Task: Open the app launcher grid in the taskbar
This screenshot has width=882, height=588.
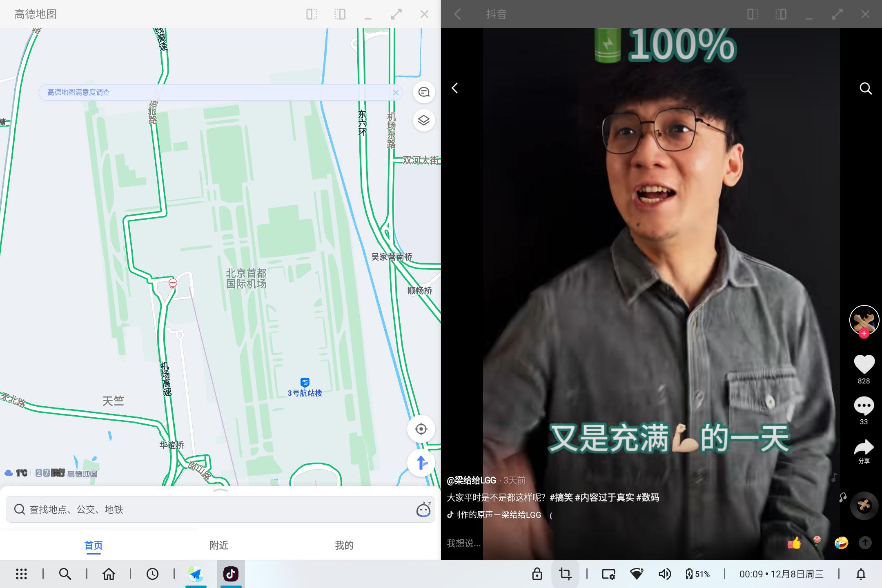Action: tap(21, 573)
